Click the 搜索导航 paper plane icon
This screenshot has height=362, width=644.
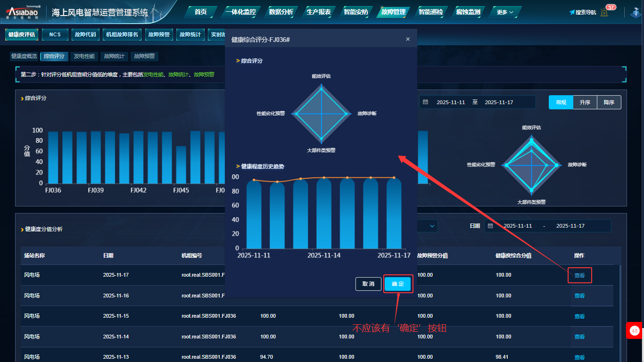[572, 12]
